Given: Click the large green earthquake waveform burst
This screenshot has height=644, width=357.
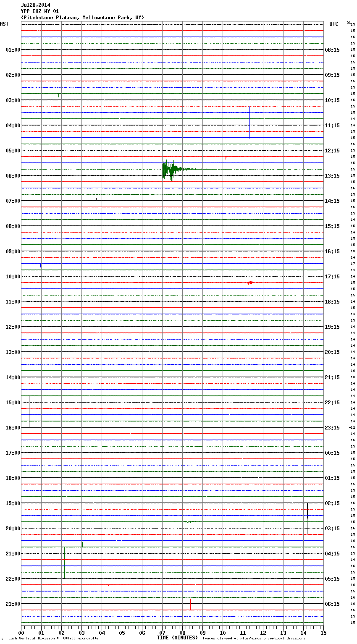Looking at the screenshot, I should 169,170.
